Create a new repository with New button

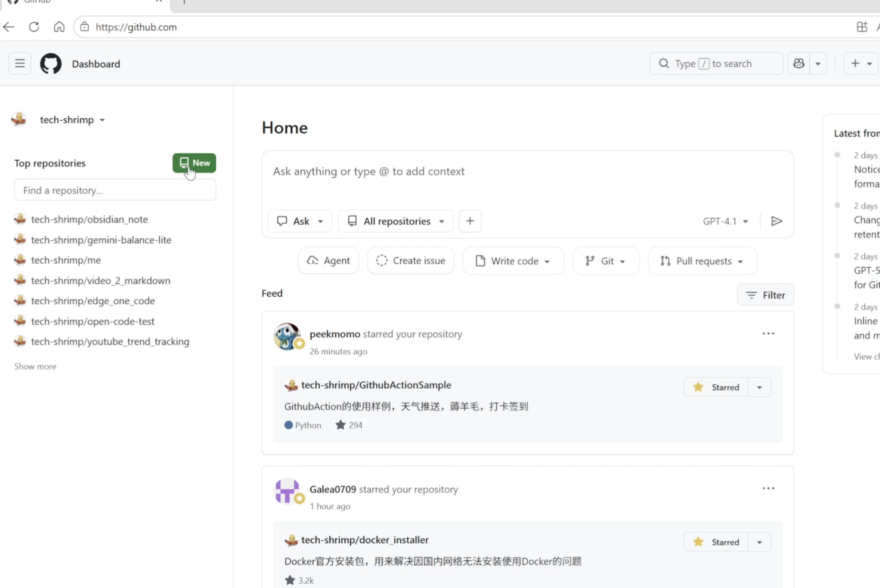(x=194, y=163)
